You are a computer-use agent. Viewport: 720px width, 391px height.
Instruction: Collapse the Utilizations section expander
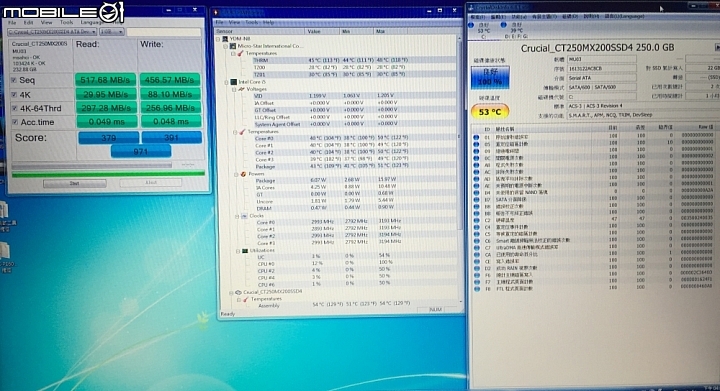tap(238, 251)
